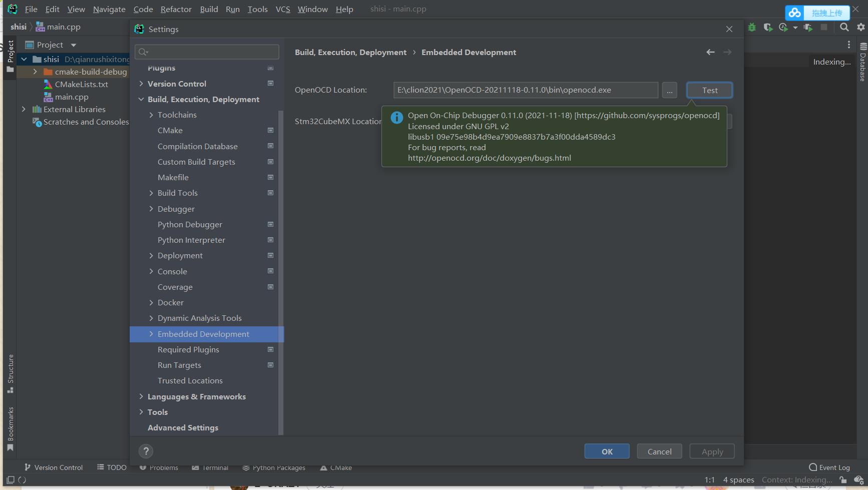Expand the Toolchains node
Image resolution: width=868 pixels, height=490 pixels.
pyautogui.click(x=151, y=115)
